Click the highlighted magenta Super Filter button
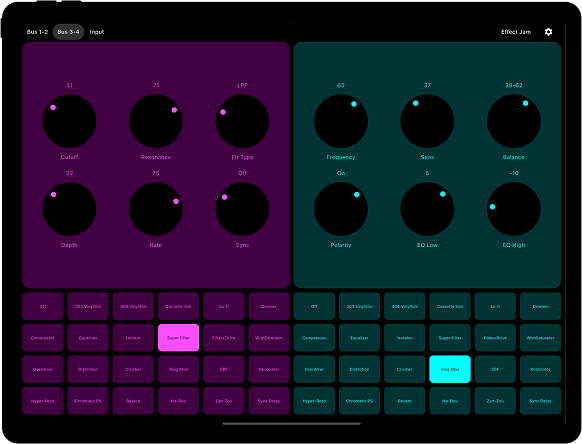 179,338
